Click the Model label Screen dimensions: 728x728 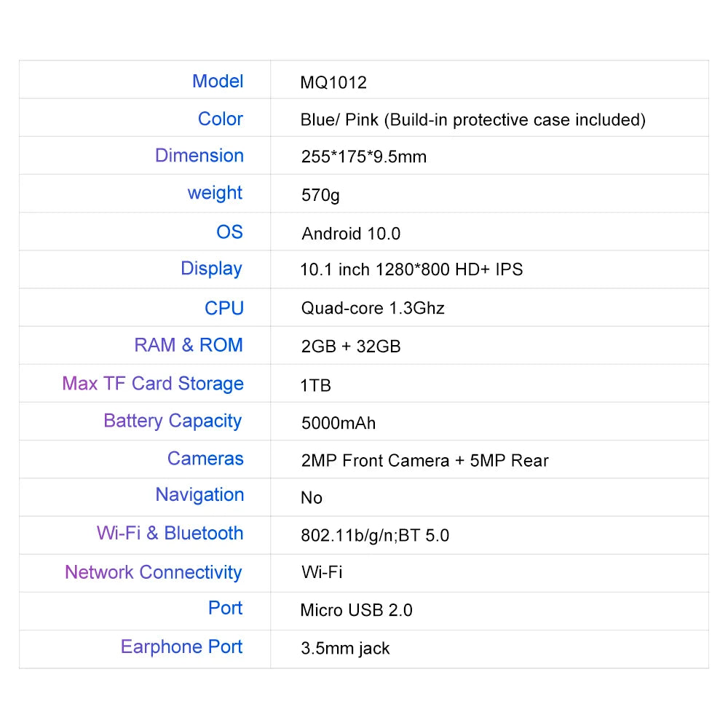(x=218, y=81)
